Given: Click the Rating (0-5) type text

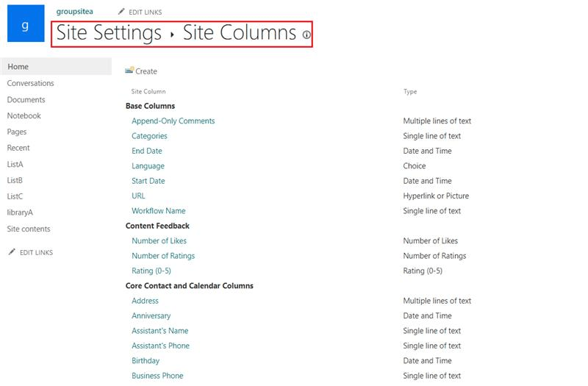Looking at the screenshot, I should [x=423, y=271].
